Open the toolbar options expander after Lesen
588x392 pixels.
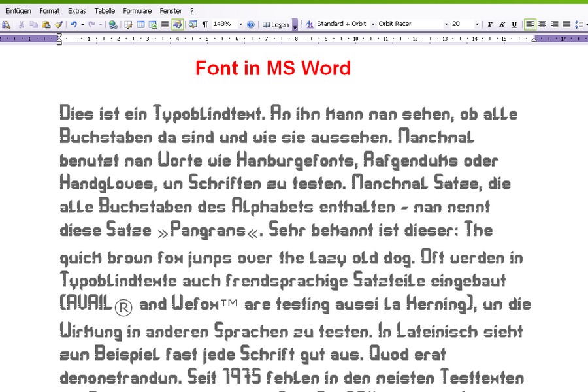coord(295,25)
